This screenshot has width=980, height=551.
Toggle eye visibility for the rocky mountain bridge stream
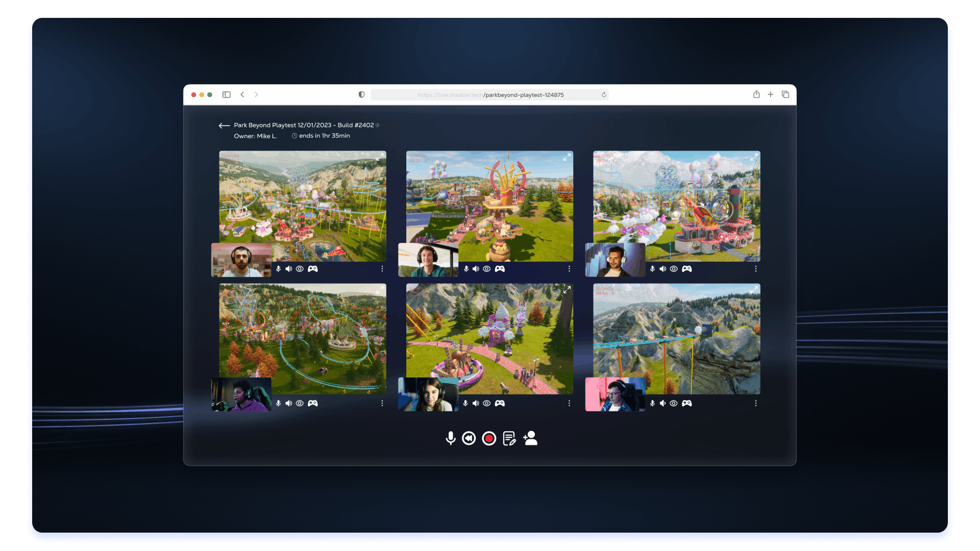coord(674,403)
